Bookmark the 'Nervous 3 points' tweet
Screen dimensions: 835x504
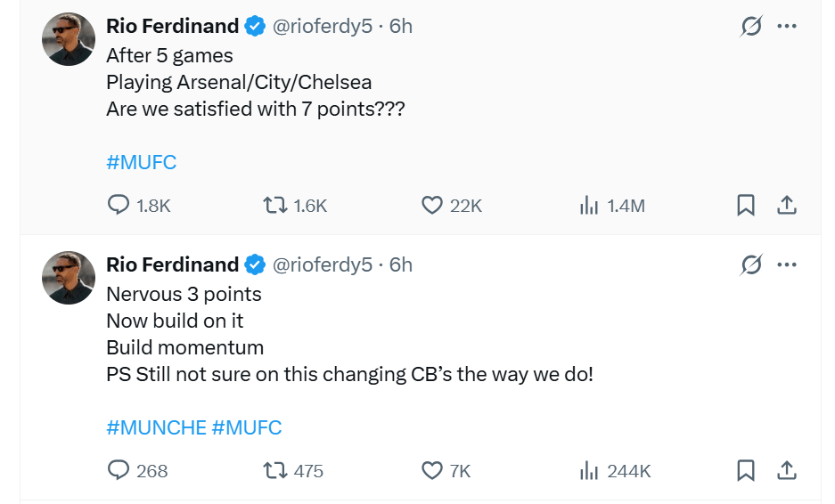click(x=746, y=470)
